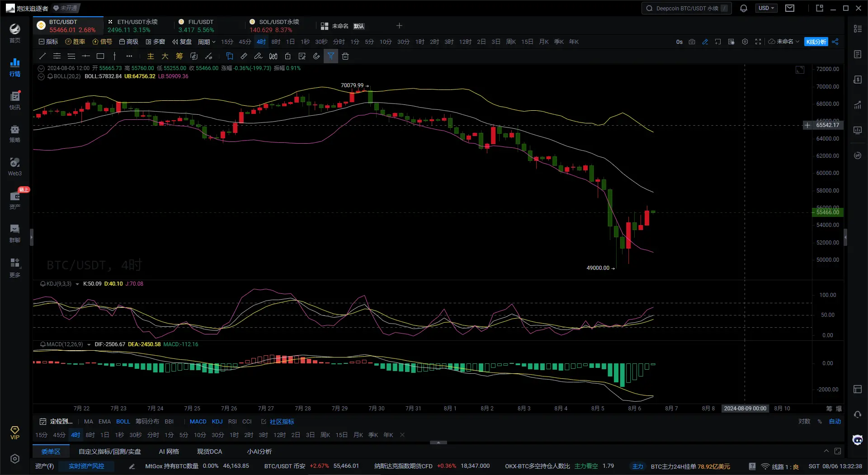Open the USD currency dropdown
The image size is (868, 475).
tap(766, 8)
